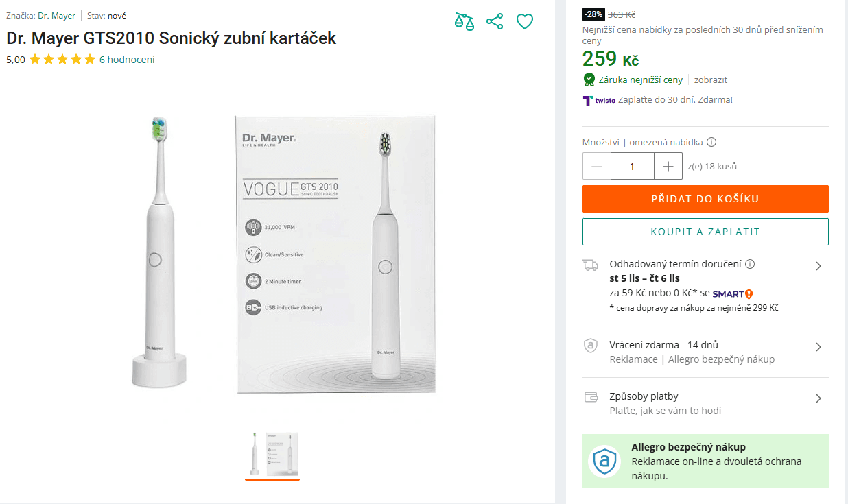The width and height of the screenshot is (848, 504).
Task: Open the 6 hodnocení reviews link
Action: [x=127, y=60]
